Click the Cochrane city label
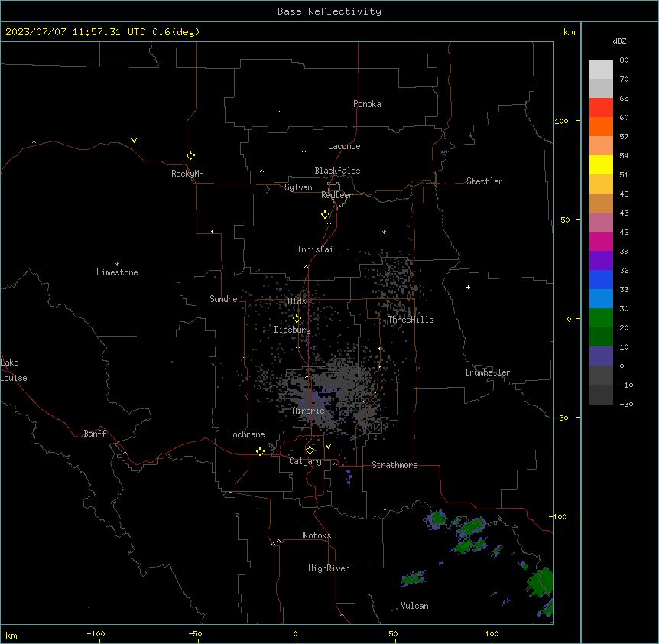 tap(246, 434)
